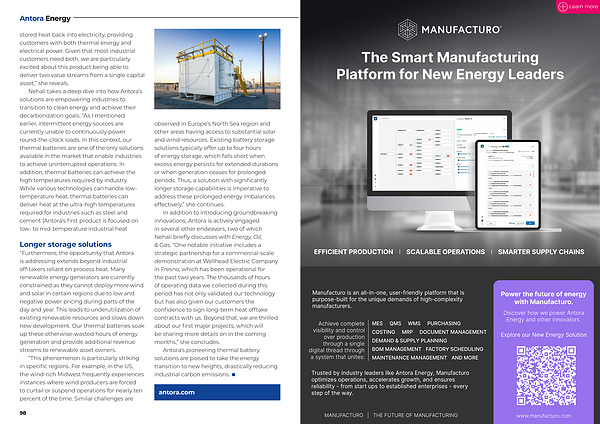Click the DOCUMENT MANAGEMENT module label
The width and height of the screenshot is (600, 424).
tap(453, 332)
